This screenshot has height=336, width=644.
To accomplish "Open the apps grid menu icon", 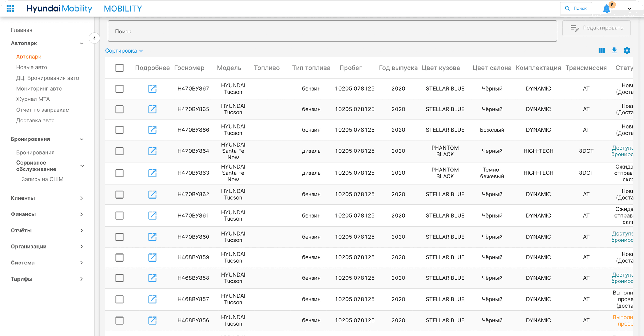I will (x=10, y=9).
